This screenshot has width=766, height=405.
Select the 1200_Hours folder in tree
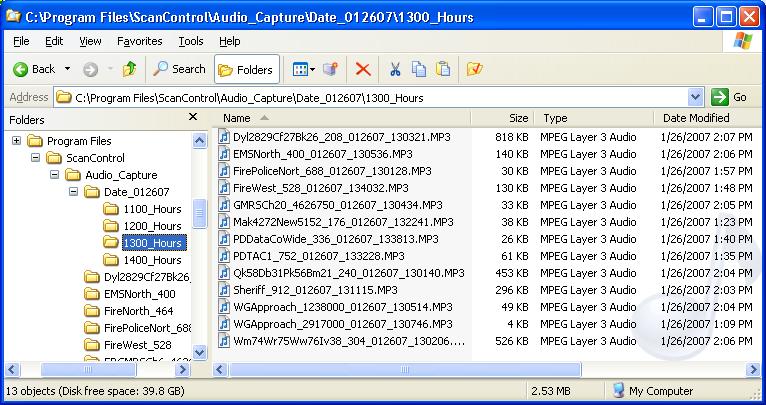point(142,226)
